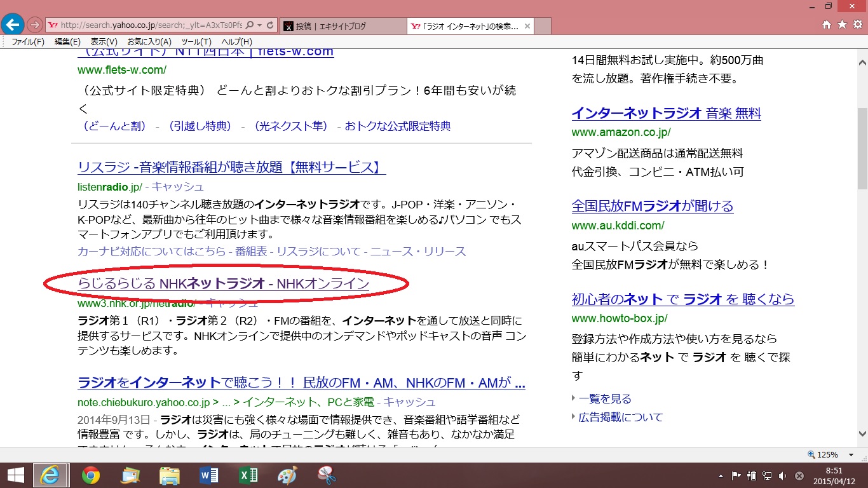The width and height of the screenshot is (868, 488).
Task: Launch Google Chrome from taskbar
Action: 90,475
